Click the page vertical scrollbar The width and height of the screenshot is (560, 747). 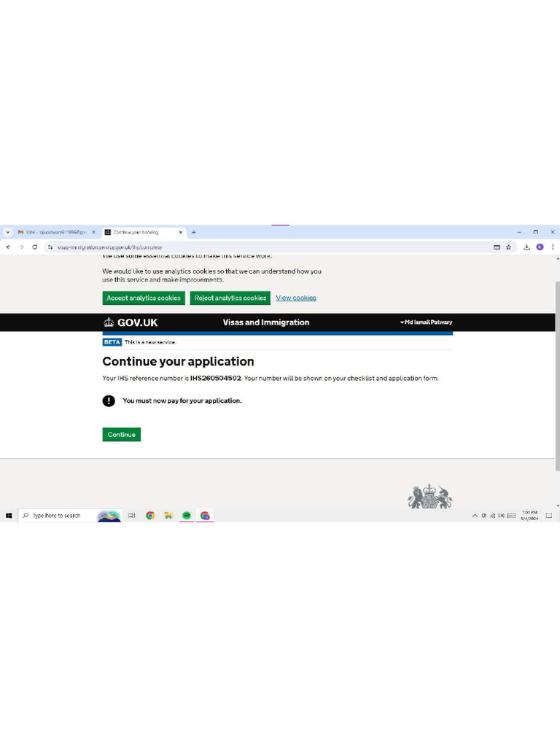pos(558,376)
